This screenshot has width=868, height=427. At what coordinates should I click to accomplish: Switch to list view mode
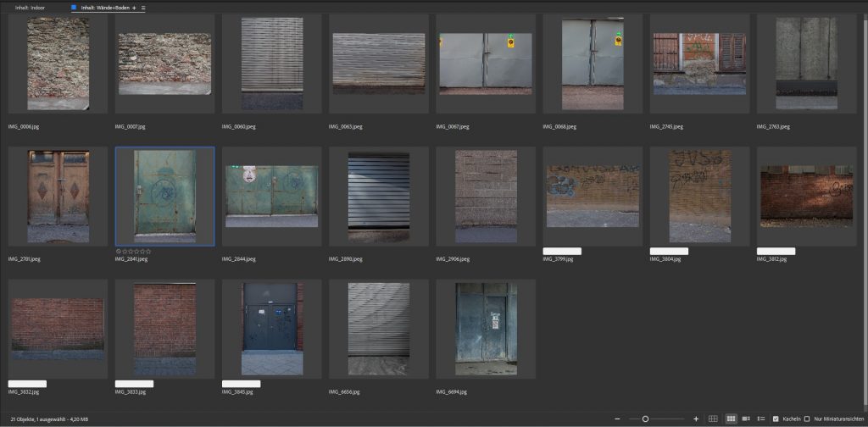(x=760, y=419)
